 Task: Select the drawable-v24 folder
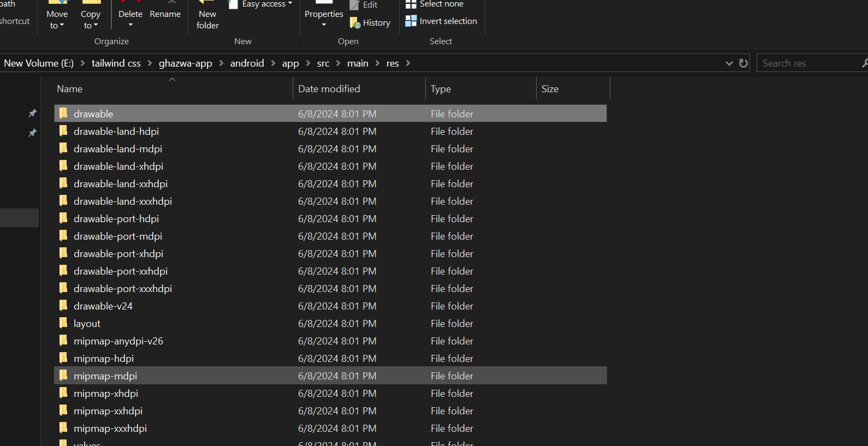click(x=103, y=306)
